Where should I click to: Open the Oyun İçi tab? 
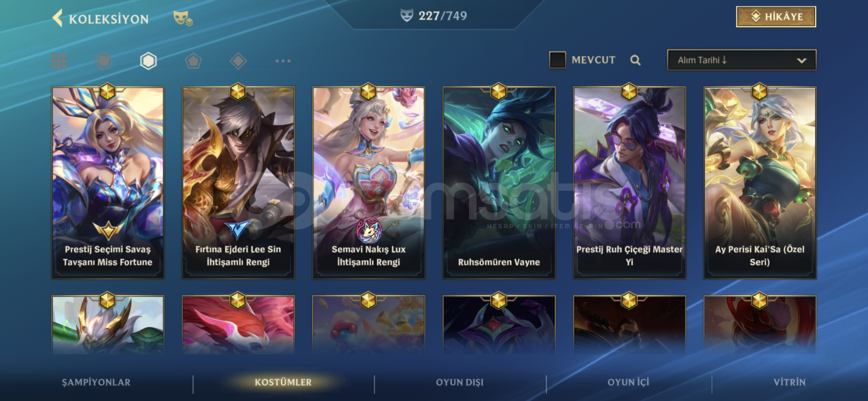pyautogui.click(x=628, y=382)
